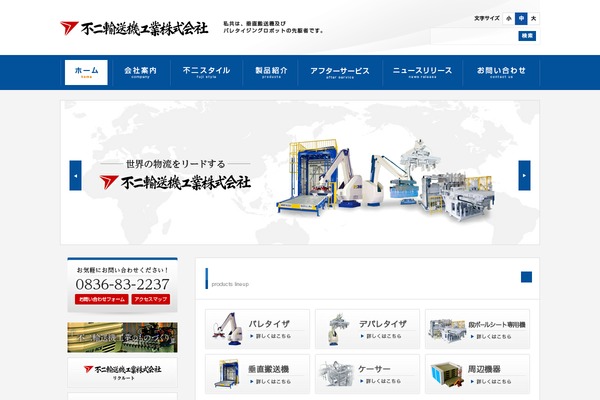Show previous slide with left arrow

(x=75, y=175)
